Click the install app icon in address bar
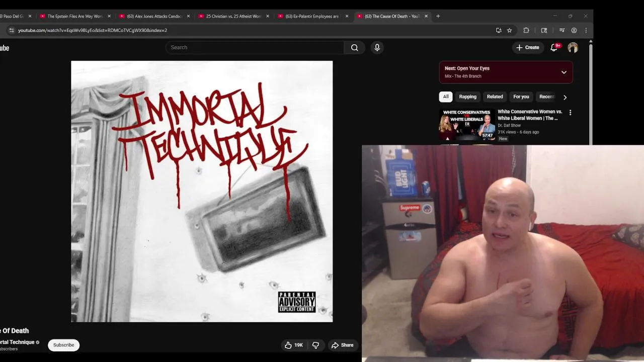 499,30
